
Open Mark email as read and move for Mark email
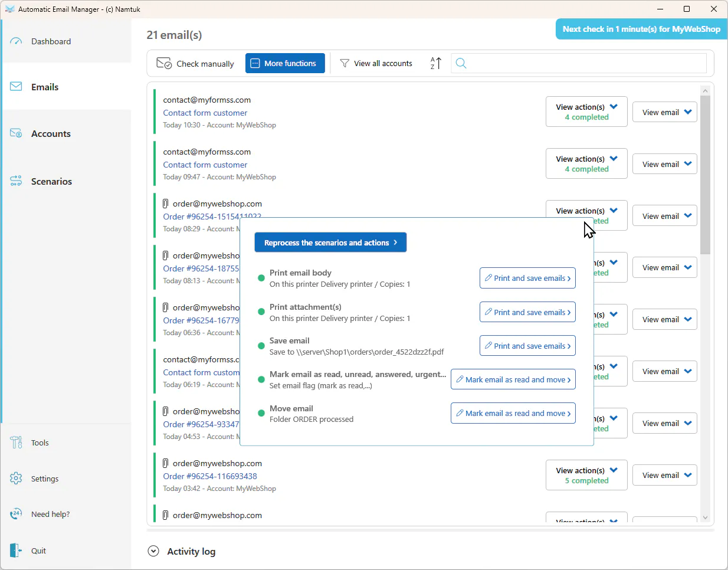tap(513, 379)
